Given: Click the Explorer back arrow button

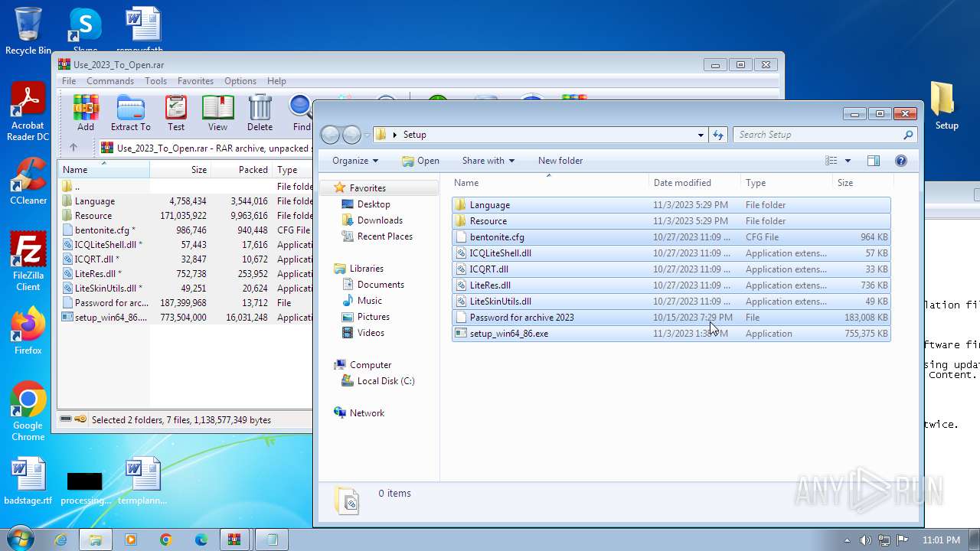Looking at the screenshot, I should coord(330,135).
